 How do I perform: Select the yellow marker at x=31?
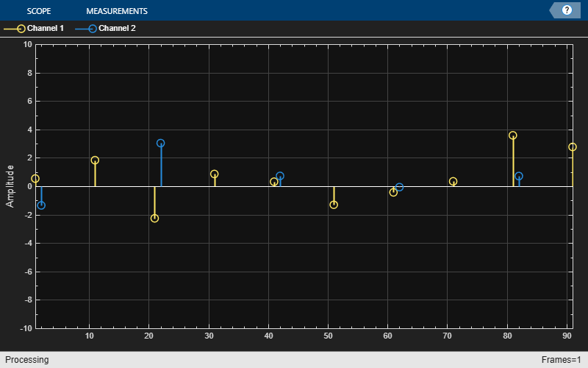[215, 174]
